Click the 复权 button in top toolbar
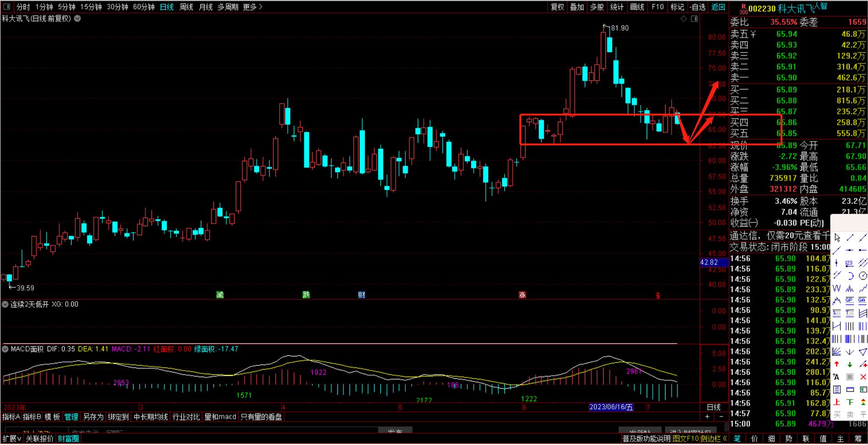The image size is (868, 445). click(x=557, y=7)
